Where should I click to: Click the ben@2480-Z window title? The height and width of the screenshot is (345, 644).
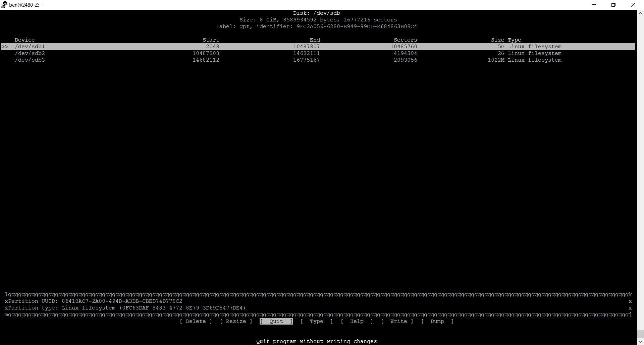coord(26,5)
